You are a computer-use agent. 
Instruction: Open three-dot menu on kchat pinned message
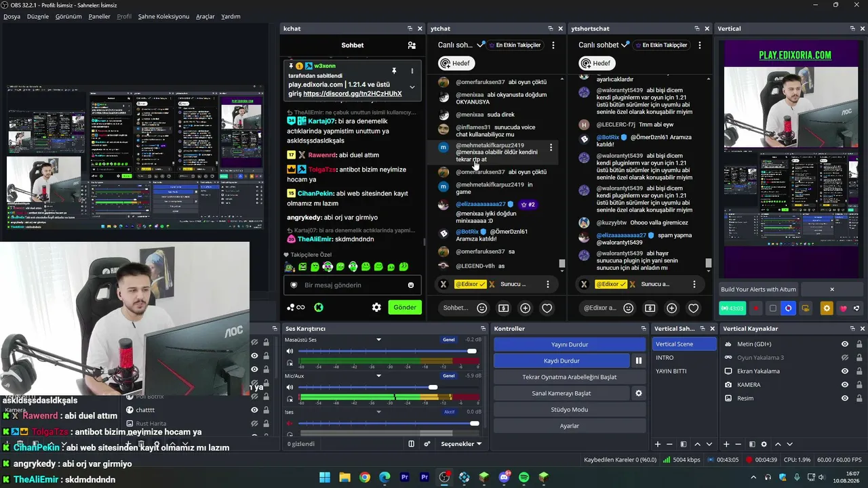tap(412, 70)
